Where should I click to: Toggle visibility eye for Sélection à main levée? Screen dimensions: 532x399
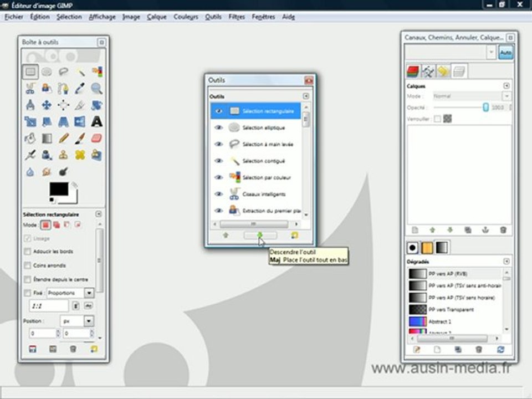(x=219, y=144)
